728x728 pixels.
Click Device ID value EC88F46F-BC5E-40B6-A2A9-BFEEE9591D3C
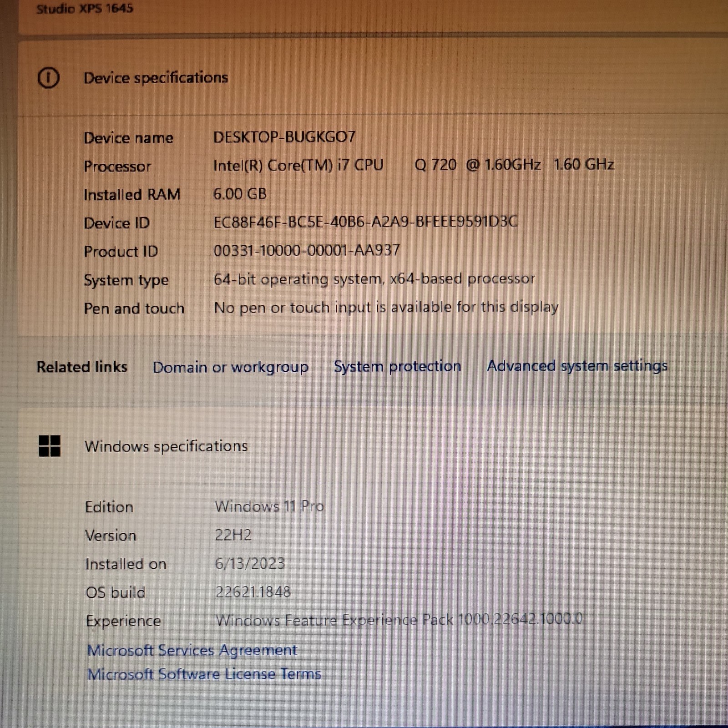[365, 222]
